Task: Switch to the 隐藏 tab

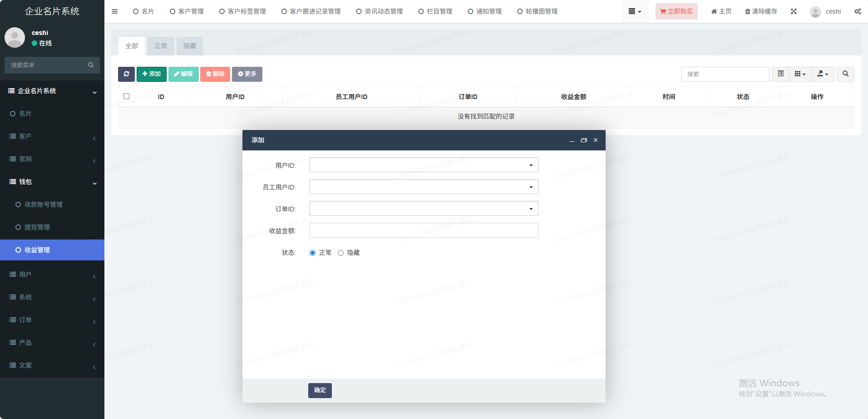Action: (x=189, y=46)
